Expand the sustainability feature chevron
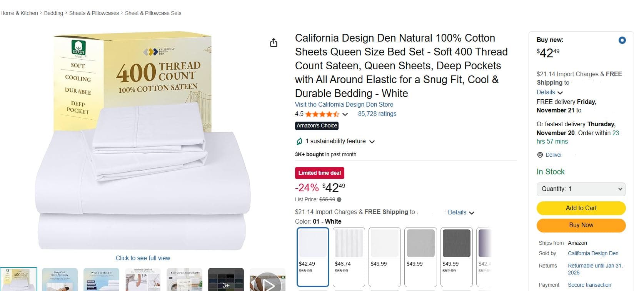The width and height of the screenshot is (644, 291). (x=372, y=142)
